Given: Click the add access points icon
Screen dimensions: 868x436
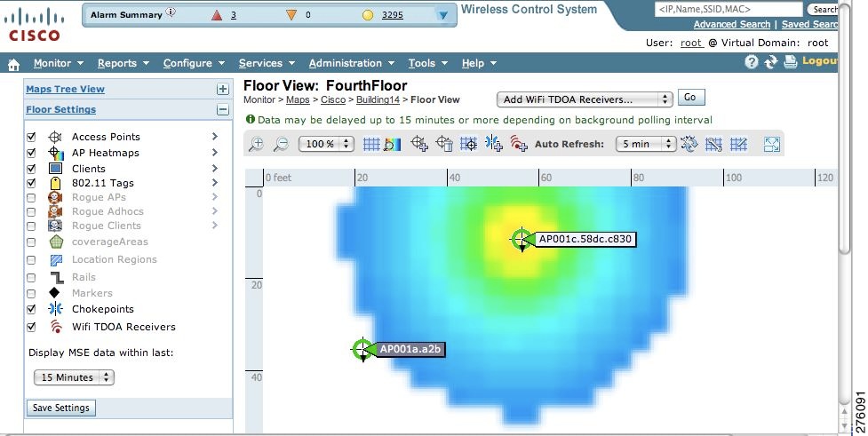Looking at the screenshot, I should pyautogui.click(x=419, y=144).
